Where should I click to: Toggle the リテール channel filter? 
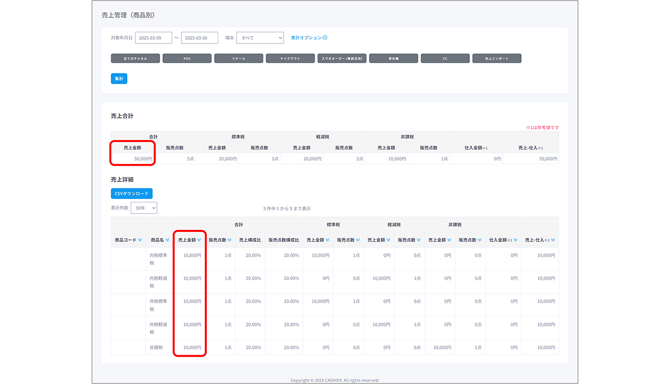238,59
